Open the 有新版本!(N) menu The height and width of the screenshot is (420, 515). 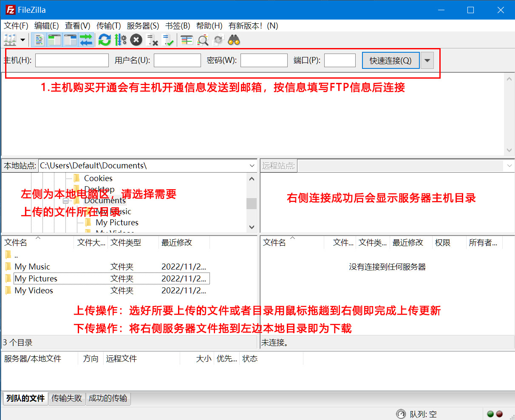pos(253,26)
